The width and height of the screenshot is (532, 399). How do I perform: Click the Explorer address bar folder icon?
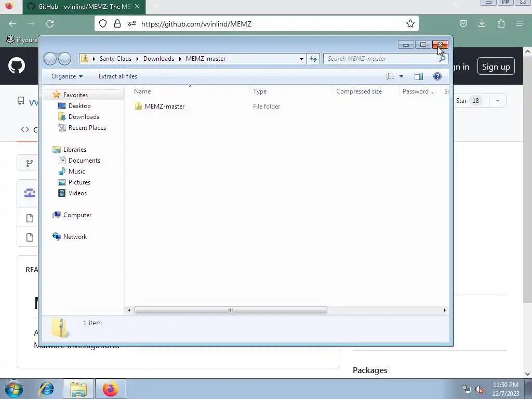[85, 59]
